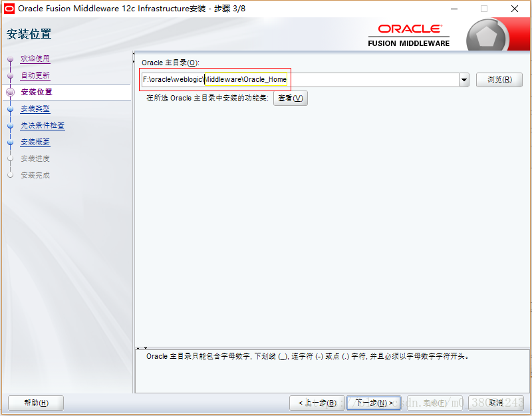532x416 pixels.
Task: Focus the Oracle 主目录 path field
Action: click(x=301, y=80)
